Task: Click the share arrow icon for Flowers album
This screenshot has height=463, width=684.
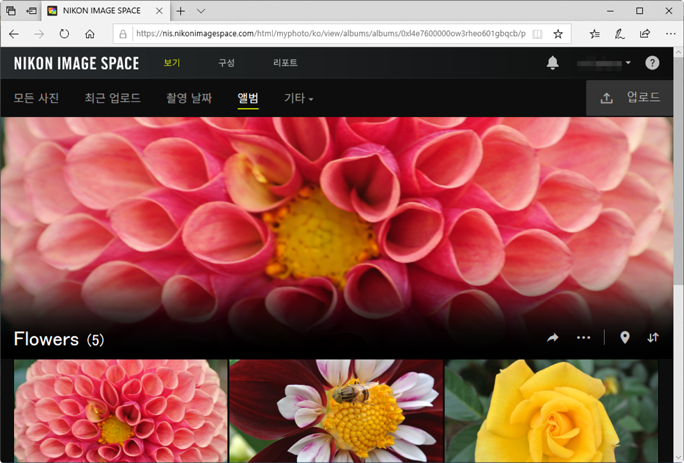Action: click(553, 338)
